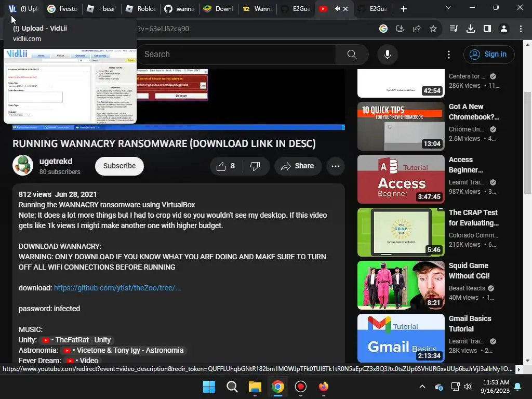
Task: Open 42:54 video thumbnail
Action: pos(401,83)
